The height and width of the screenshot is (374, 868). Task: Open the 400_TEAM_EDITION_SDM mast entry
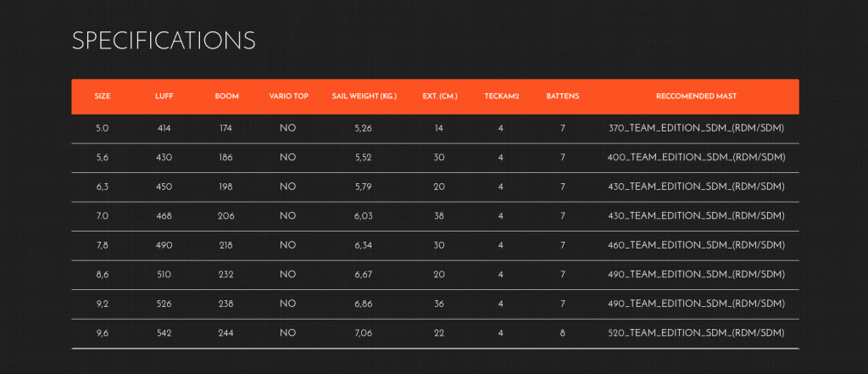coord(697,158)
